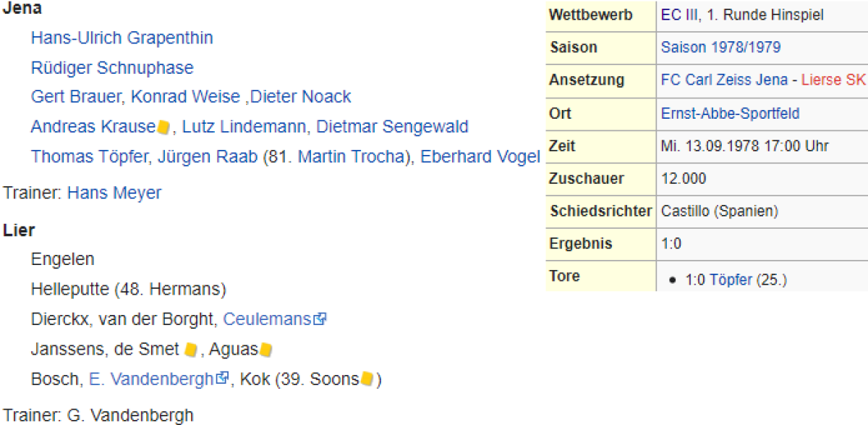Image resolution: width=868 pixels, height=425 pixels.
Task: Click yellow card icon next to Andreas Krause
Action: click(163, 127)
